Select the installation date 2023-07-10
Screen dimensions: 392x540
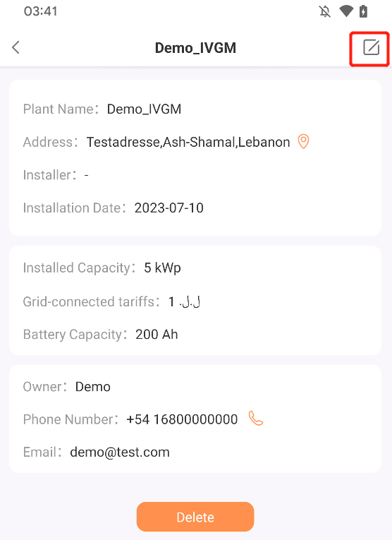click(x=169, y=208)
